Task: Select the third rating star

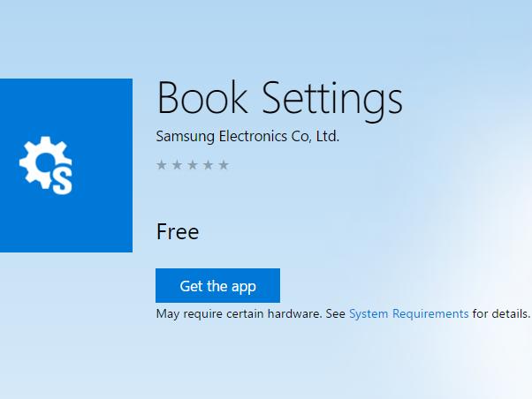Action: click(193, 165)
